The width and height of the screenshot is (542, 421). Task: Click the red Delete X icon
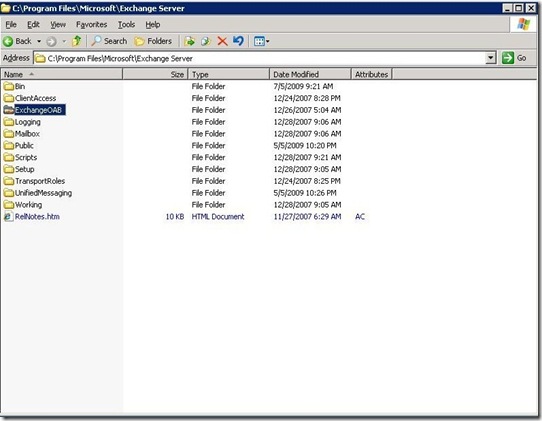pyautogui.click(x=222, y=41)
